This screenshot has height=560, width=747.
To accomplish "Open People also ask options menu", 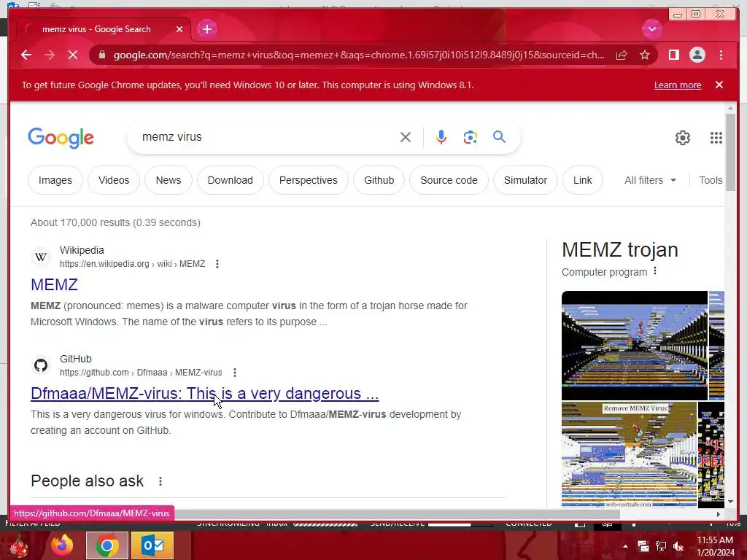I will tap(160, 481).
